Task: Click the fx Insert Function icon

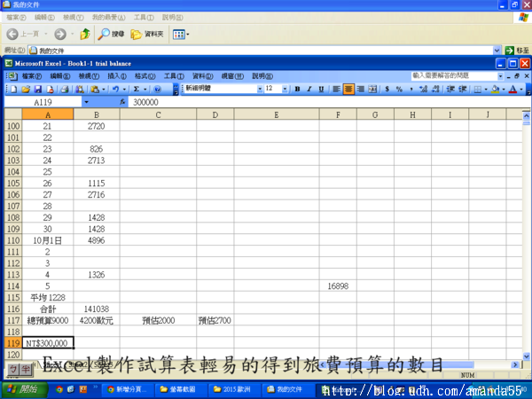Action: coord(122,102)
